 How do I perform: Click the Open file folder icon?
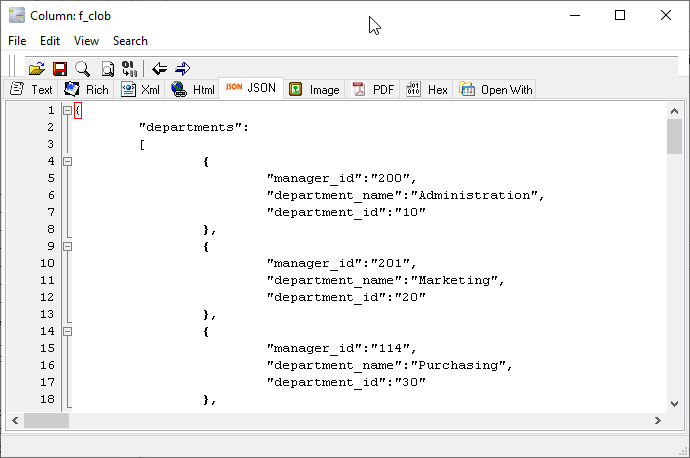(36, 68)
